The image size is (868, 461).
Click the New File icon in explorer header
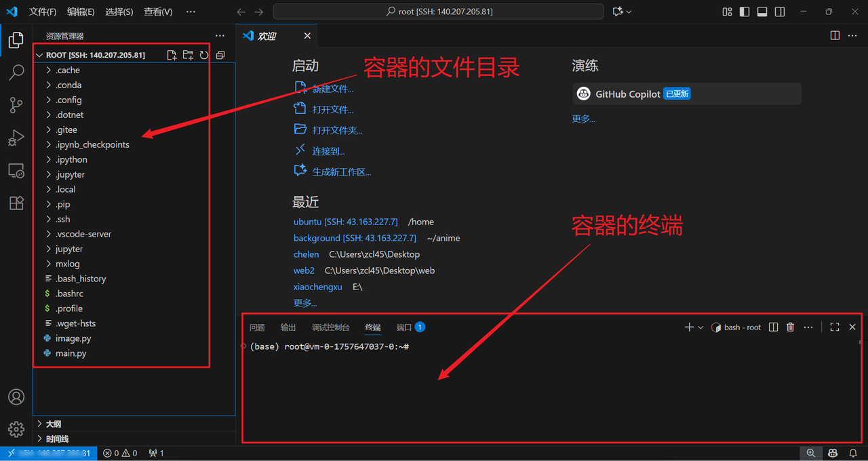click(x=172, y=55)
